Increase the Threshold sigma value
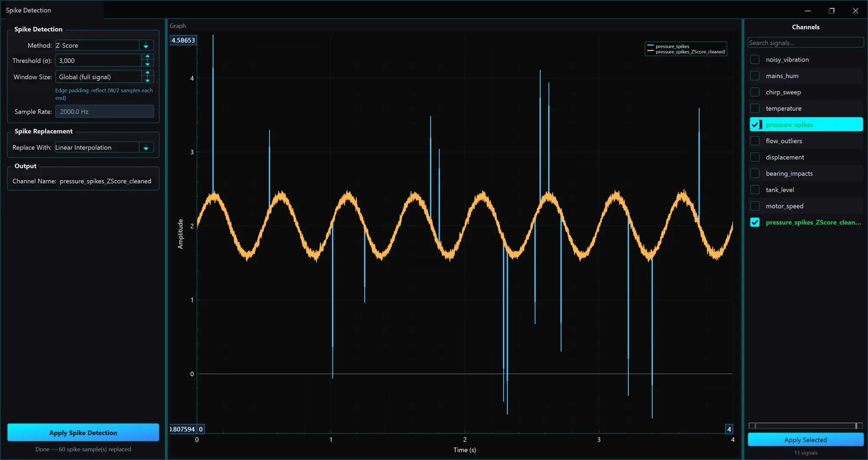Viewport: 868px width, 460px height. (148, 57)
